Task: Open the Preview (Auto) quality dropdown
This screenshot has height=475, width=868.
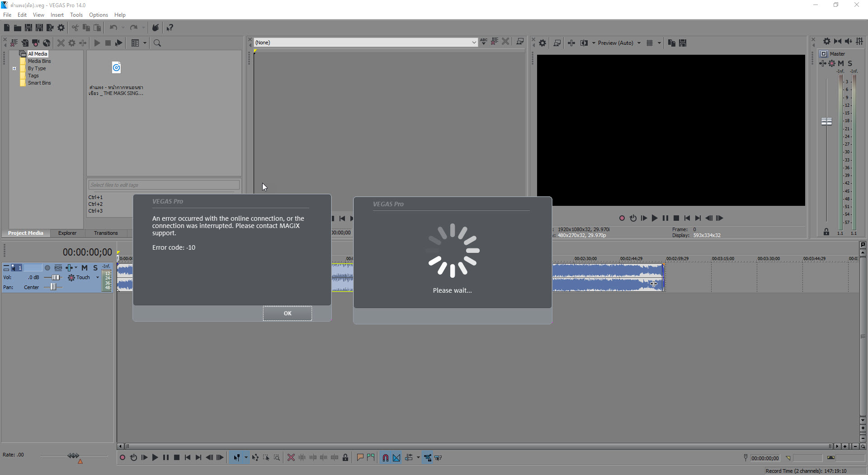Action: pyautogui.click(x=639, y=43)
